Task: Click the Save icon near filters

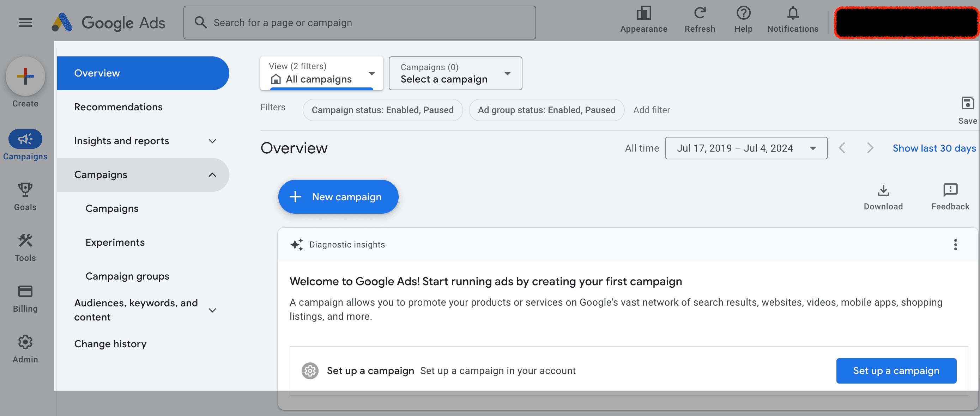Action: click(x=967, y=103)
